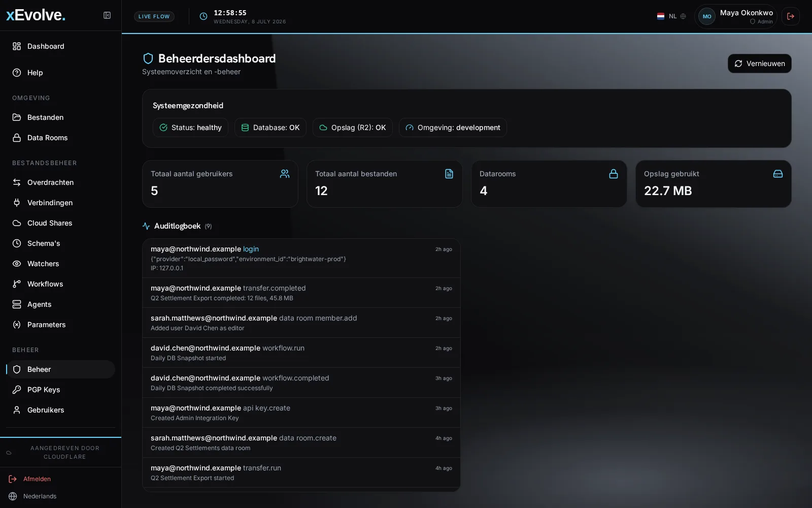Click the Data Rooms lock icon
The height and width of the screenshot is (508, 812).
pos(17,138)
